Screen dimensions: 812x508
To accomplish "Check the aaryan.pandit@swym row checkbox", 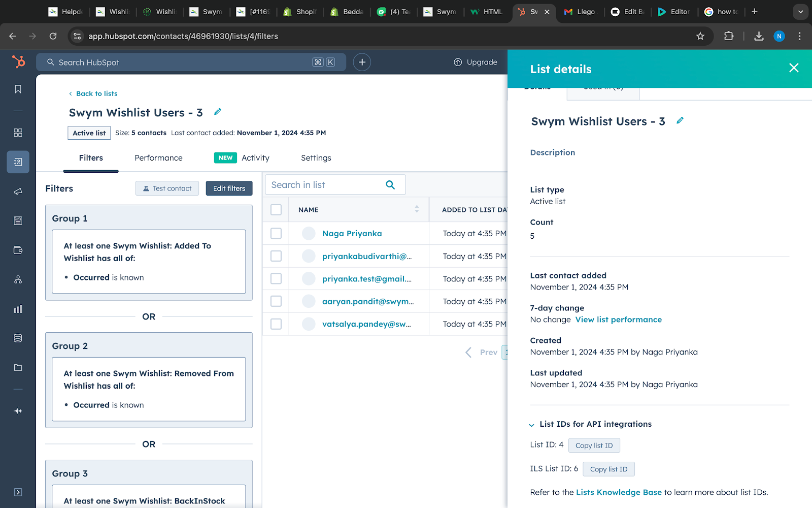I will coord(276,301).
